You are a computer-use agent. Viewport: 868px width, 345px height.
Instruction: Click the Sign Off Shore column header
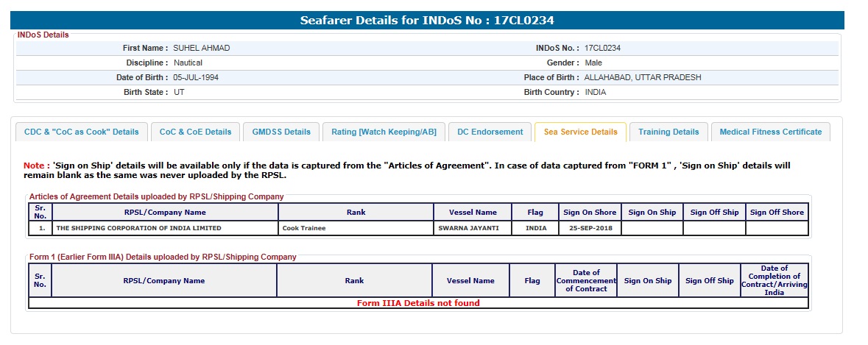tap(777, 213)
